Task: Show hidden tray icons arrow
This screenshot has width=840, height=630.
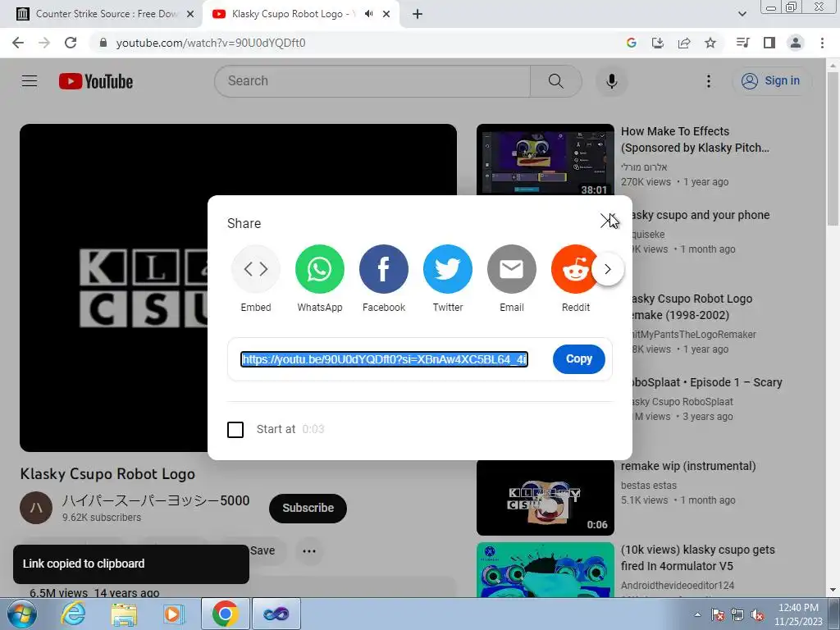Action: (x=697, y=614)
